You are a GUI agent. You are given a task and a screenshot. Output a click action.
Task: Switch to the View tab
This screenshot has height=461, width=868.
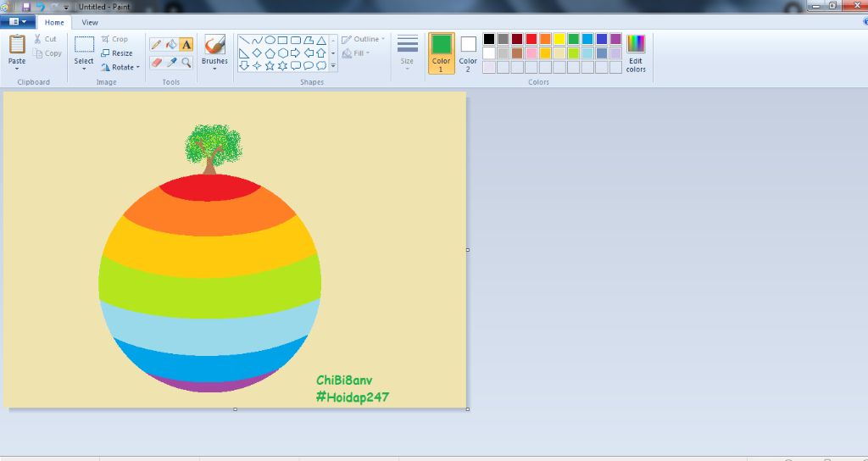[x=90, y=22]
